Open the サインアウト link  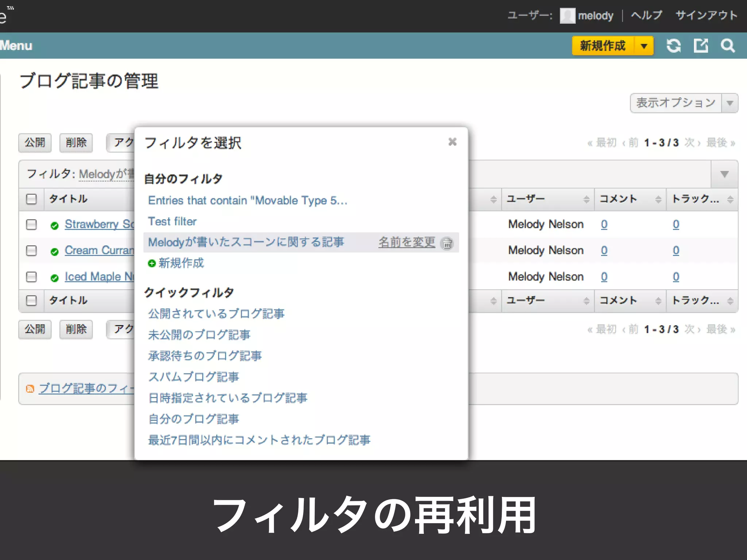pyautogui.click(x=706, y=15)
